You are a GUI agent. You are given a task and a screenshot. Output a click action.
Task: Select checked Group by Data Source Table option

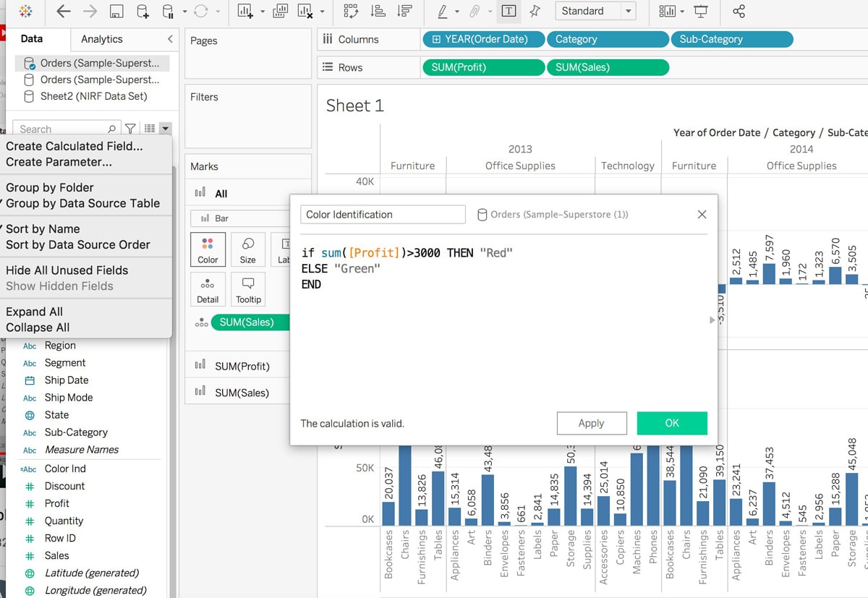[x=82, y=203]
